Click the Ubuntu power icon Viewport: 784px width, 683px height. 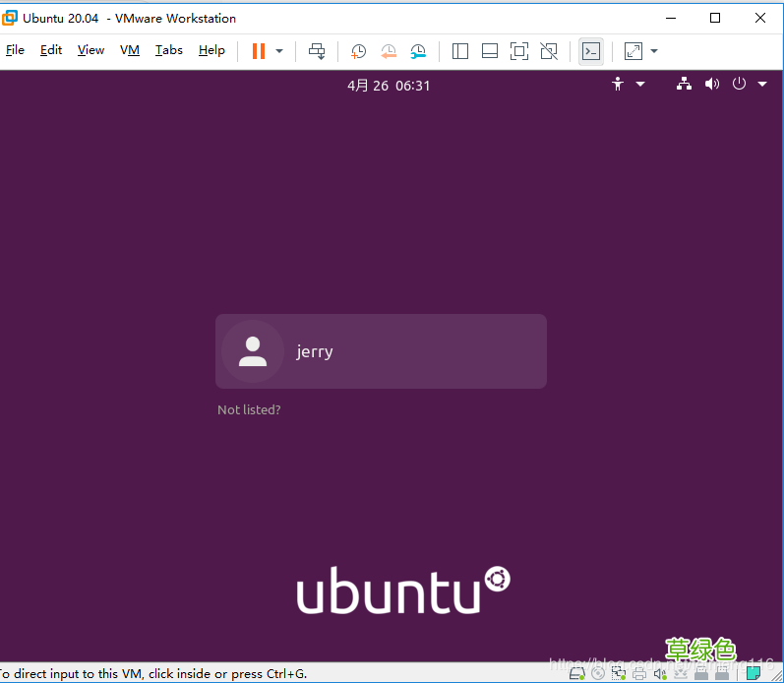739,84
